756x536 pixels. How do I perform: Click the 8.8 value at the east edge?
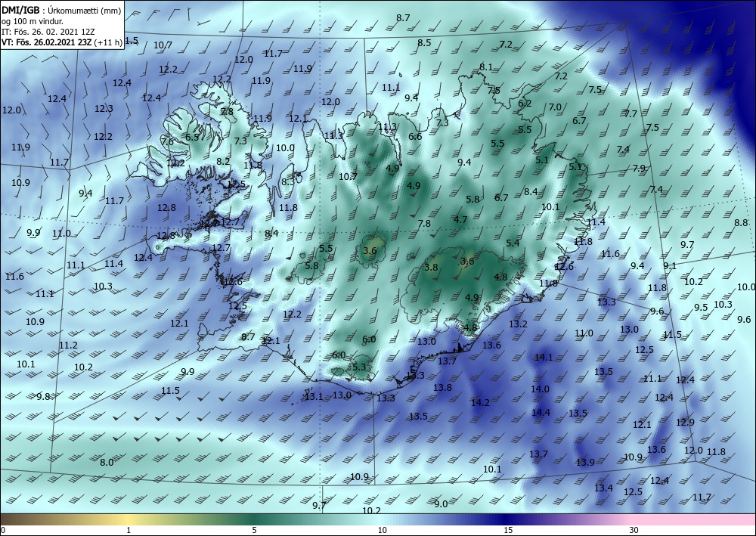tap(741, 223)
